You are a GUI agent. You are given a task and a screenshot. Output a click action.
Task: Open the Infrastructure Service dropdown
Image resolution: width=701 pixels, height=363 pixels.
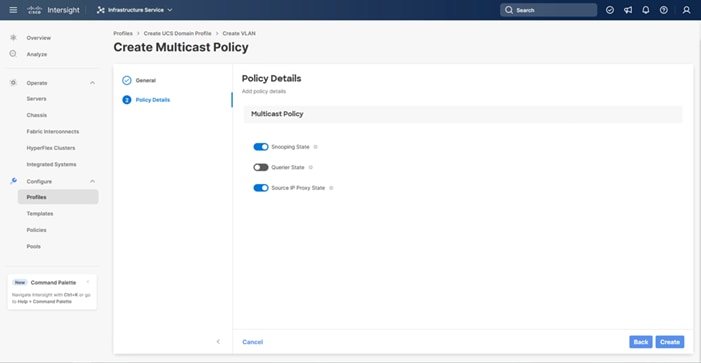pyautogui.click(x=135, y=10)
